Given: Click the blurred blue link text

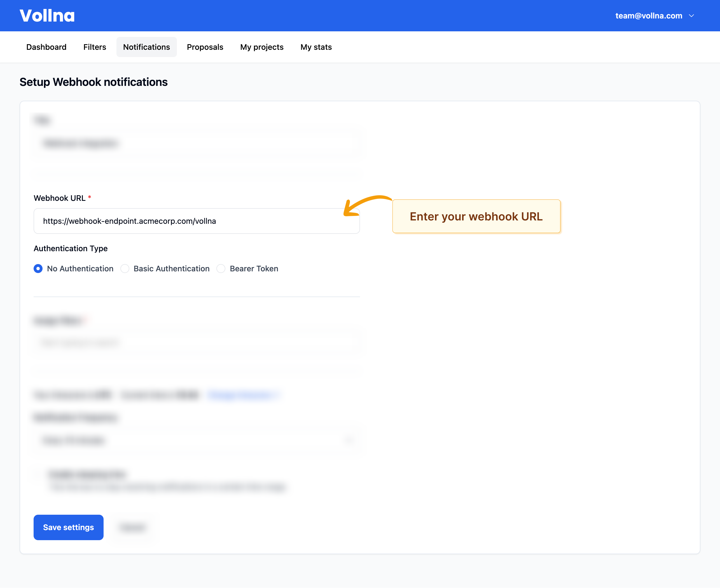Looking at the screenshot, I should [241, 395].
